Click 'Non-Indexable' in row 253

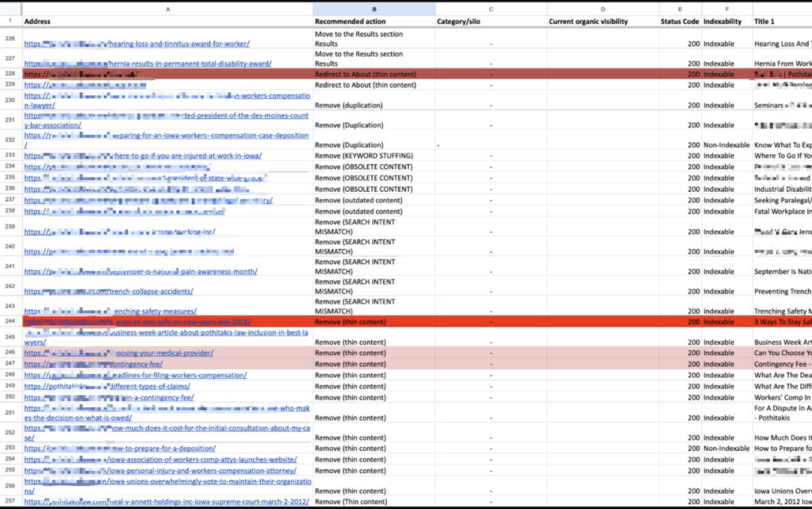point(726,449)
